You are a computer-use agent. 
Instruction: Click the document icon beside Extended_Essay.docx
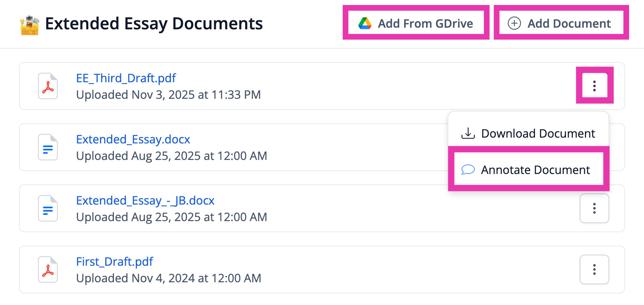pos(48,147)
